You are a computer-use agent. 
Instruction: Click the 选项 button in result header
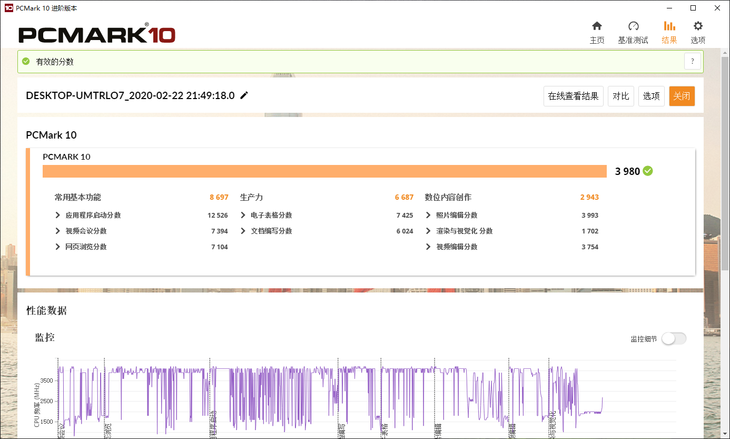[651, 96]
